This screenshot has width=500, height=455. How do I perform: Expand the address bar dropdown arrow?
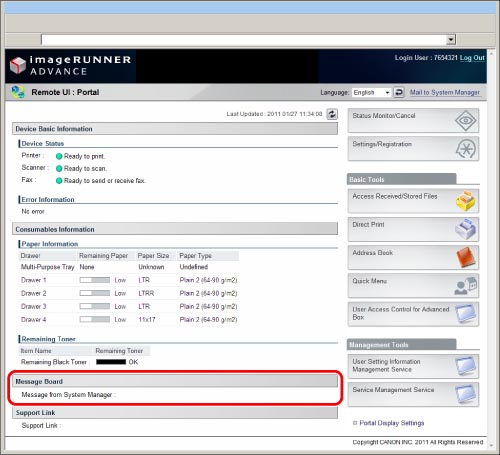click(451, 40)
